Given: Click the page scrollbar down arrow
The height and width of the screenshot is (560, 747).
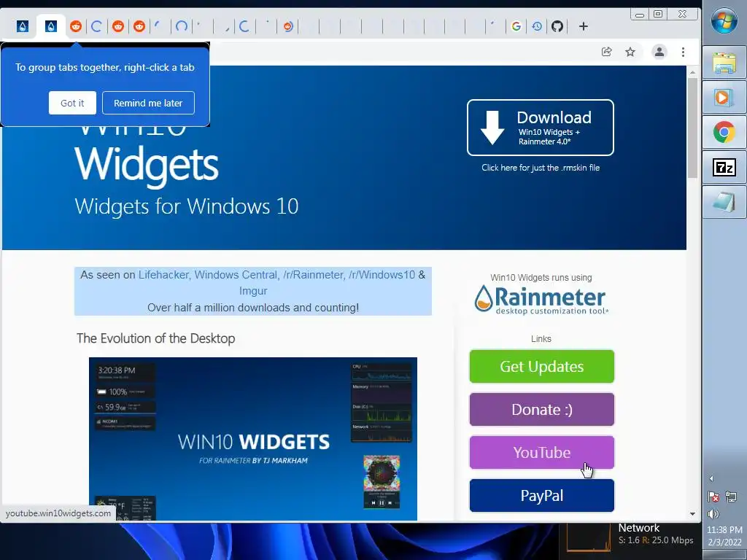Looking at the screenshot, I should tap(693, 514).
